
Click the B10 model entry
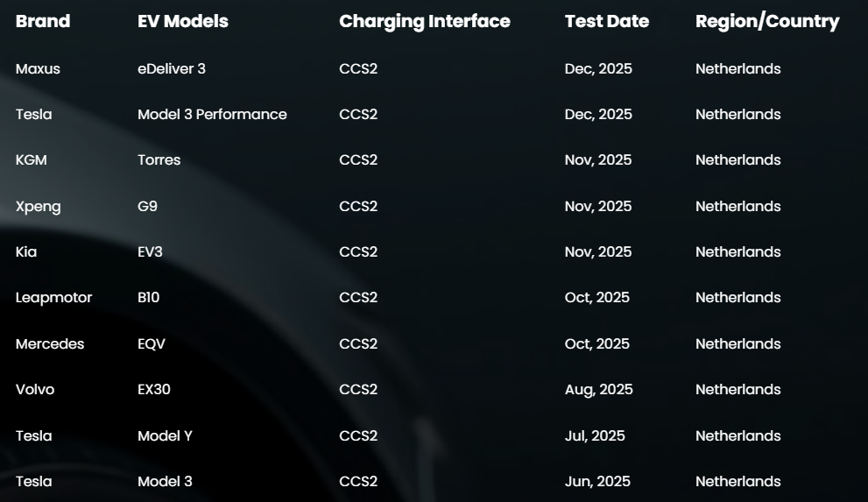coord(149,298)
